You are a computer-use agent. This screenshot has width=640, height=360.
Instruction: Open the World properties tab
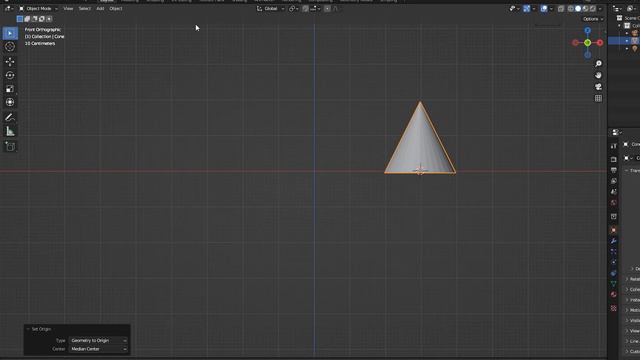pyautogui.click(x=613, y=202)
